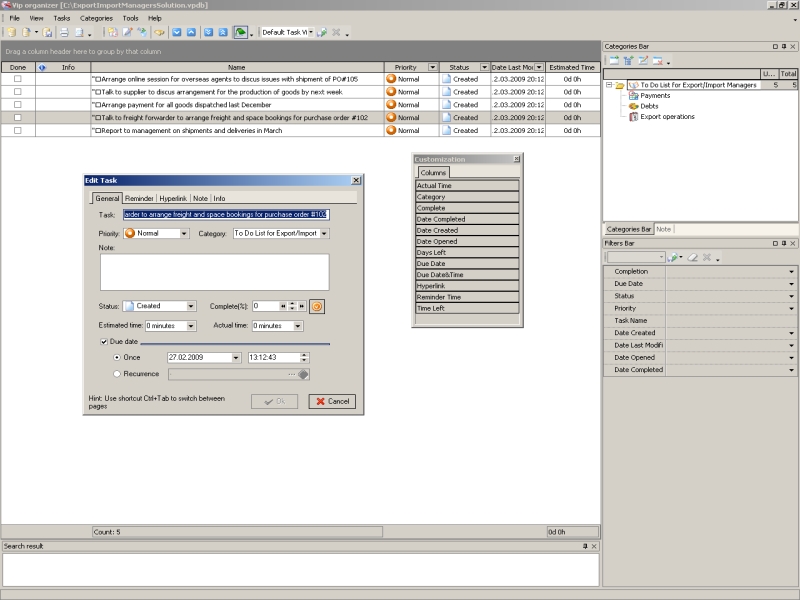Switch to the Reminder tab
This screenshot has width=800, height=600.
click(139, 198)
